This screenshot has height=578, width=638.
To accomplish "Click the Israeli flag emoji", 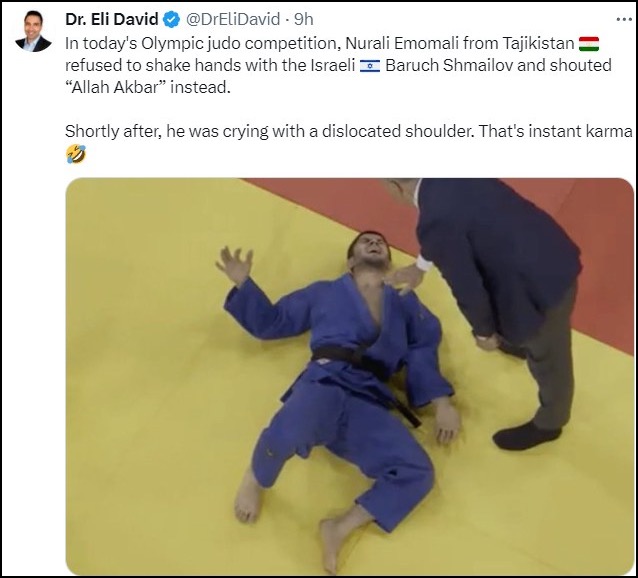I will (370, 66).
